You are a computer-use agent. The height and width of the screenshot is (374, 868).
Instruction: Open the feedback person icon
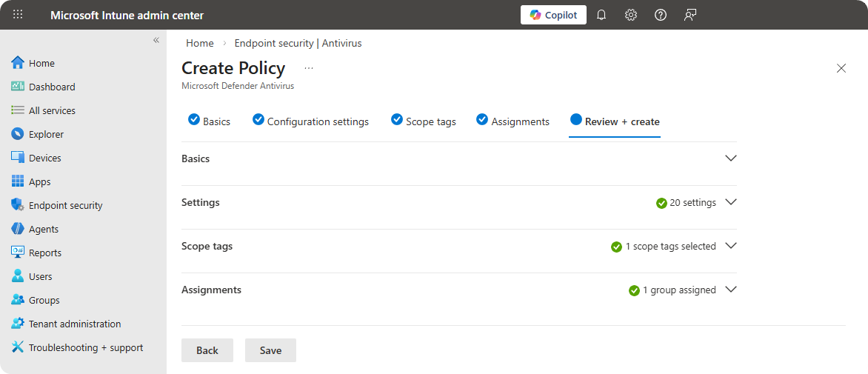pyautogui.click(x=690, y=15)
